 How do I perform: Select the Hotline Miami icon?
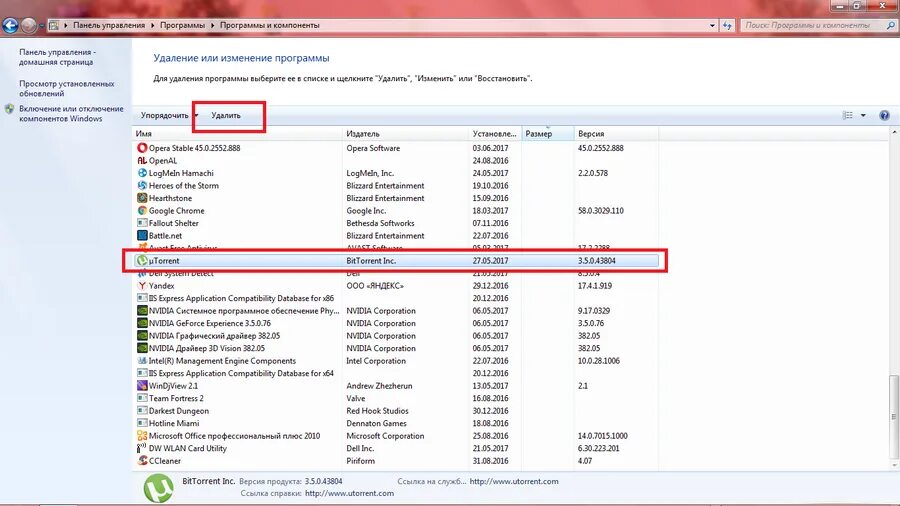click(142, 423)
